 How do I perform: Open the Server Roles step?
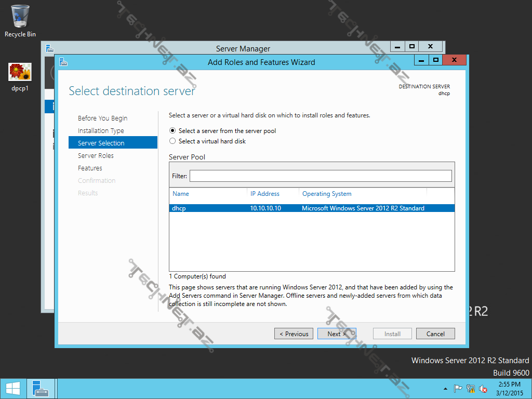click(x=96, y=156)
